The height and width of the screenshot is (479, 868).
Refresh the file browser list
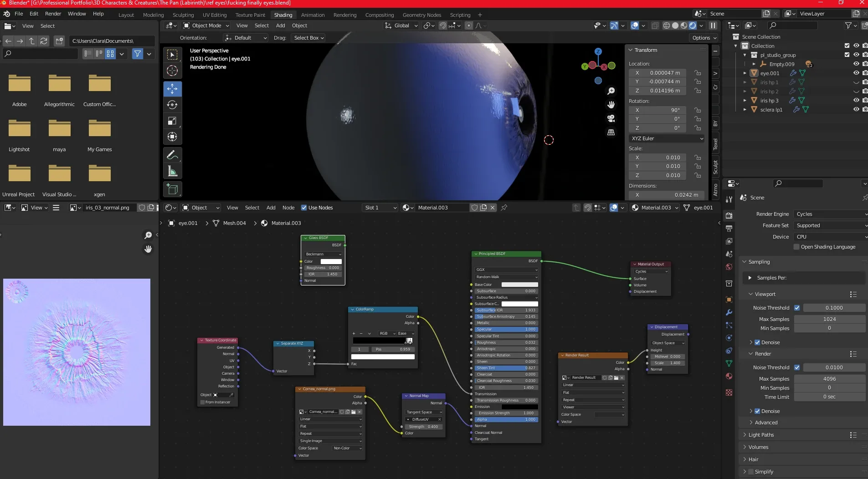(x=44, y=41)
